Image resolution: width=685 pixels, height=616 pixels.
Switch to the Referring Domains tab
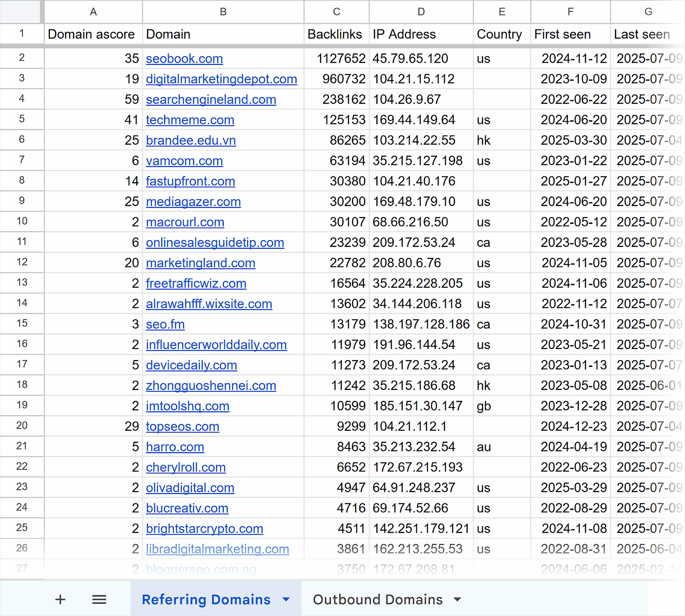point(206,599)
